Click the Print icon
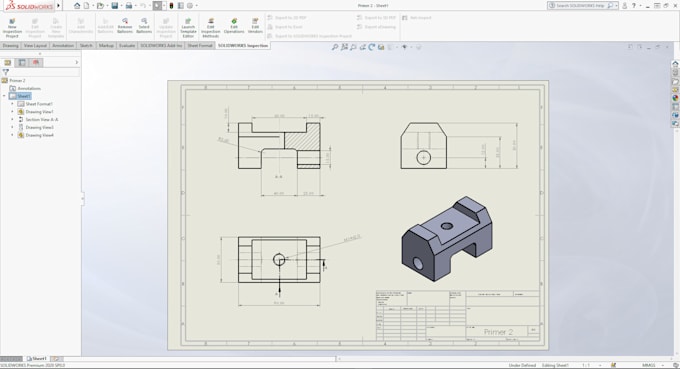Image resolution: width=680 pixels, height=369 pixels. 129,6
